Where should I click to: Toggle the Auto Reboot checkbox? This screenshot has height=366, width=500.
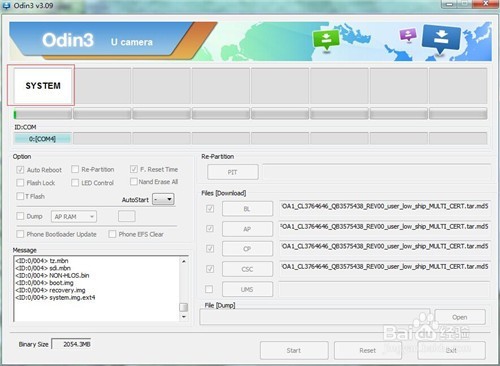[x=20, y=170]
